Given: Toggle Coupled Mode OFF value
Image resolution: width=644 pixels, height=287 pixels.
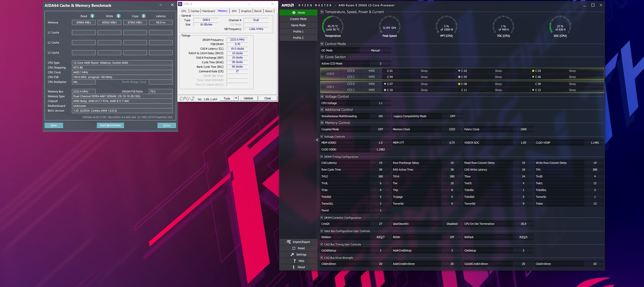Looking at the screenshot, I should (380, 129).
